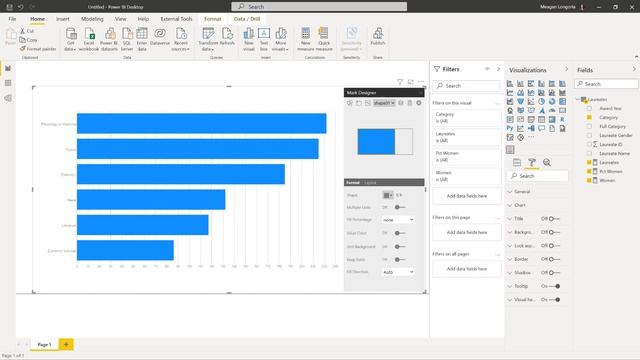The image size is (640, 360).
Task: Toggle the Border switch on
Action: (554, 259)
